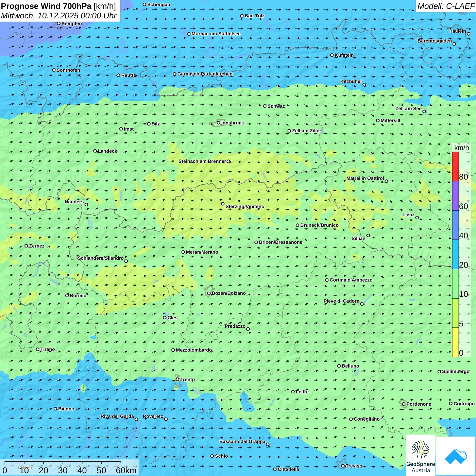Click the 'Prognose Wind 700hPa' title
This screenshot has width=476, height=476.
[47, 6]
